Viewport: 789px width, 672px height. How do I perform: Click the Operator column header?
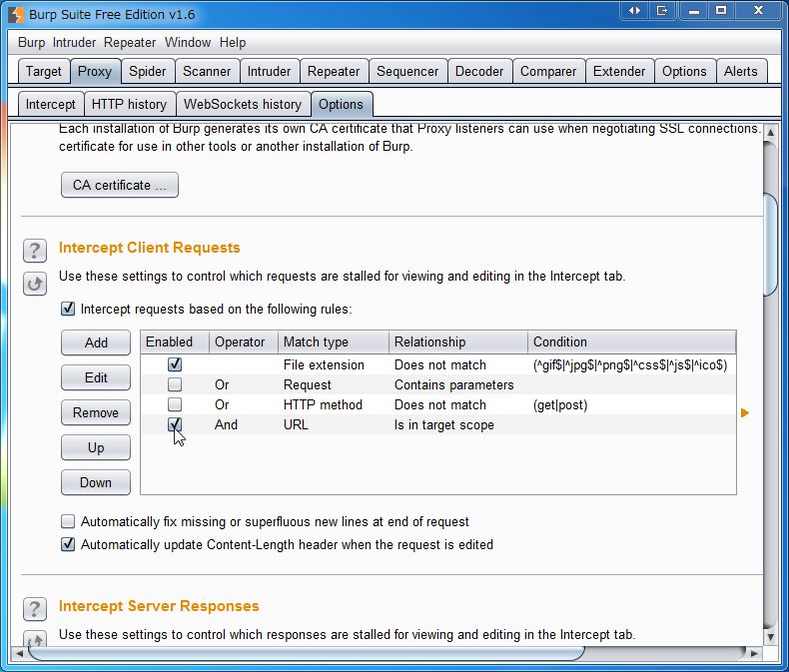click(x=243, y=342)
